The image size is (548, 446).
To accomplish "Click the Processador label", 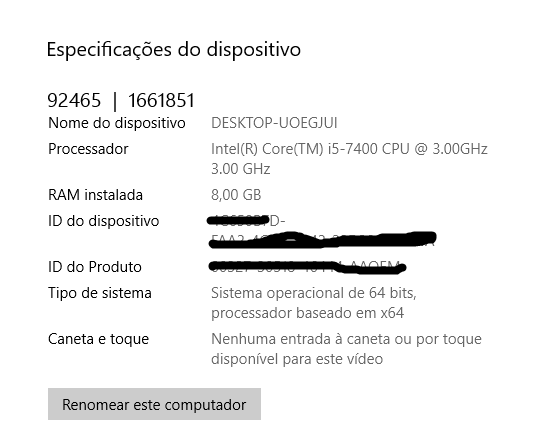I will coord(88,149).
